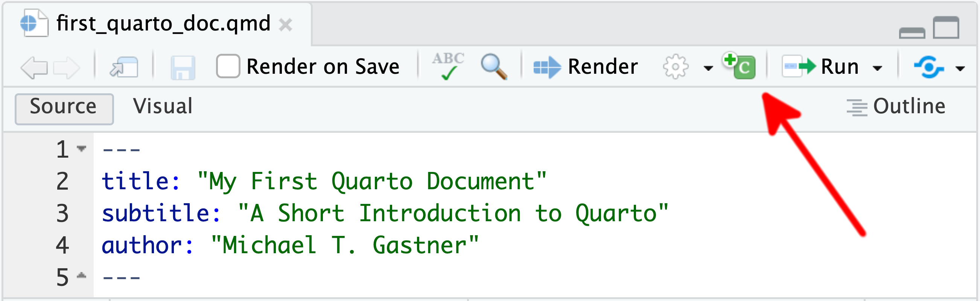Enable Render on Save checkbox
Image resolution: width=980 pixels, height=301 pixels.
click(228, 66)
